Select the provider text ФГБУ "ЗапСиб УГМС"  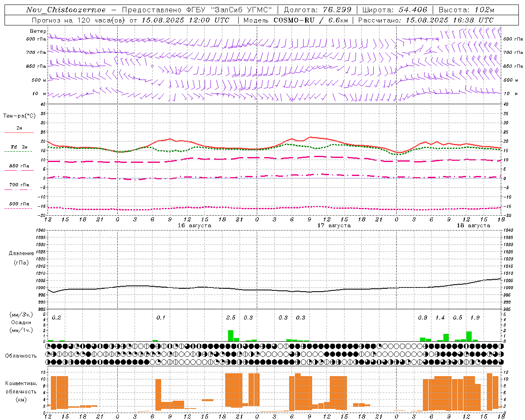coord(230,10)
